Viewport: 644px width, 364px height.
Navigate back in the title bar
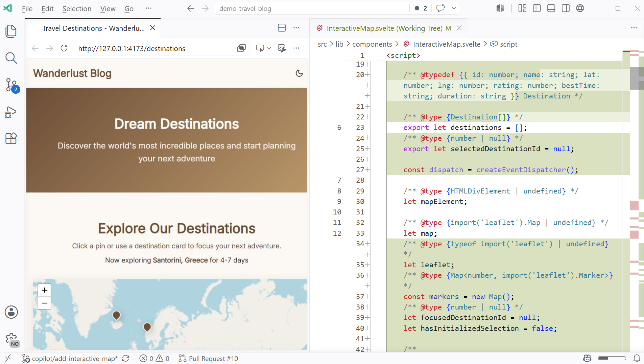tap(191, 8)
